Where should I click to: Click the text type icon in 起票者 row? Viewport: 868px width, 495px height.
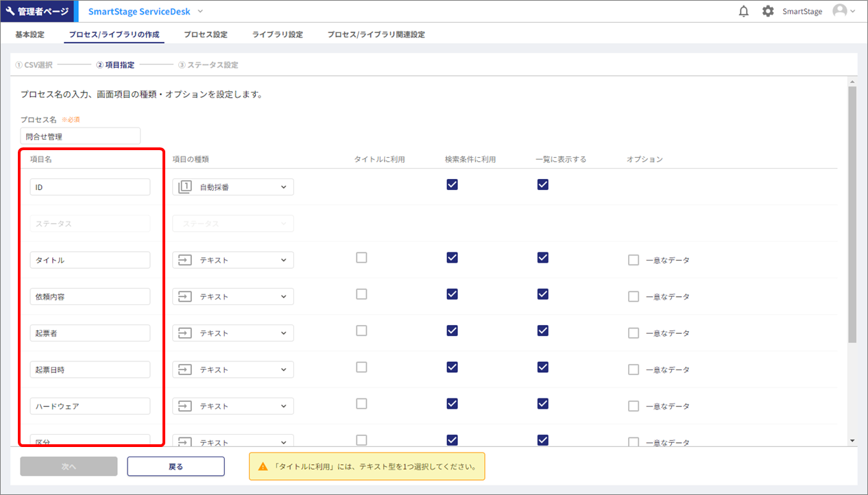[185, 333]
